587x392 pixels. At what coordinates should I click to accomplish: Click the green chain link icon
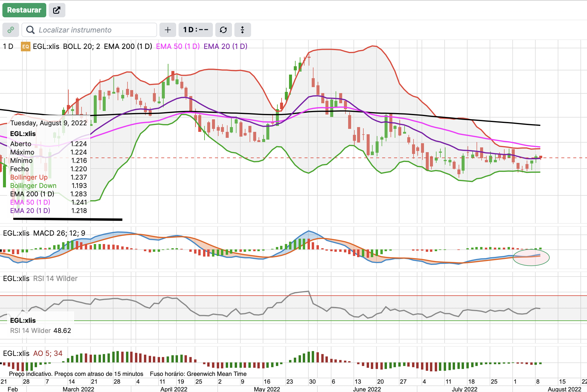11,30
